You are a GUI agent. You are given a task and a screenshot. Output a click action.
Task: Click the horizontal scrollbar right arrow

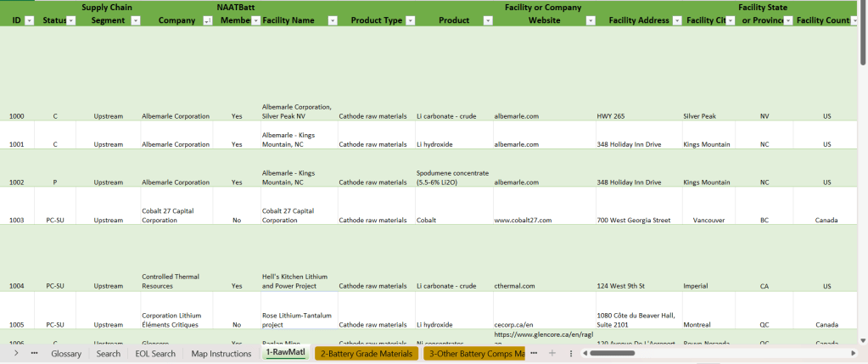coord(852,353)
